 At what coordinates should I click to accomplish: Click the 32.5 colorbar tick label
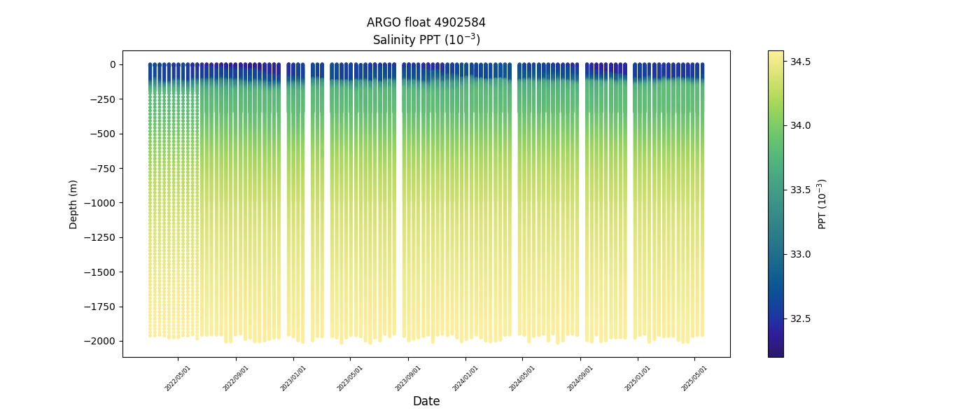(x=800, y=318)
